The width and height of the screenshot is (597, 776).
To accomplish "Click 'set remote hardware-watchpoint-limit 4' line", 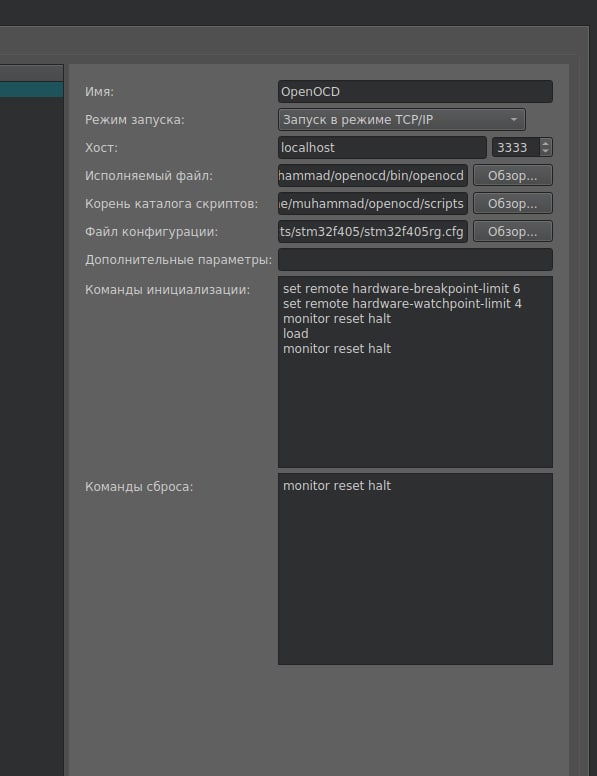I will coord(402,303).
